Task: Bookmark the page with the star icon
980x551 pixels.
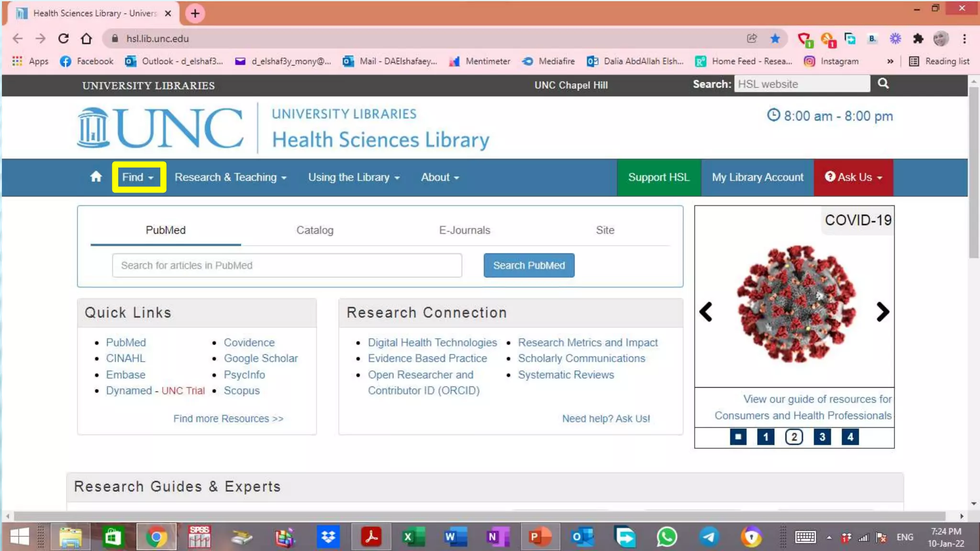Action: [x=775, y=39]
